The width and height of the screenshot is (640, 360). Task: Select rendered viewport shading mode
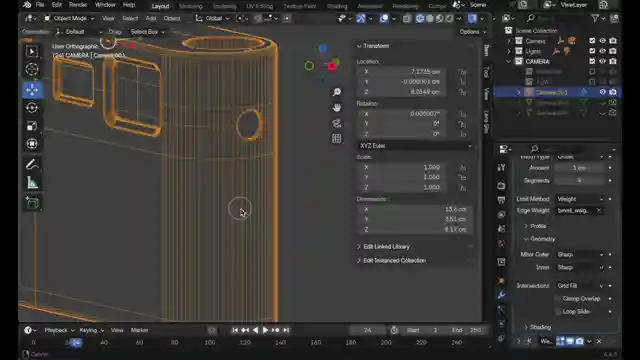[x=449, y=18]
